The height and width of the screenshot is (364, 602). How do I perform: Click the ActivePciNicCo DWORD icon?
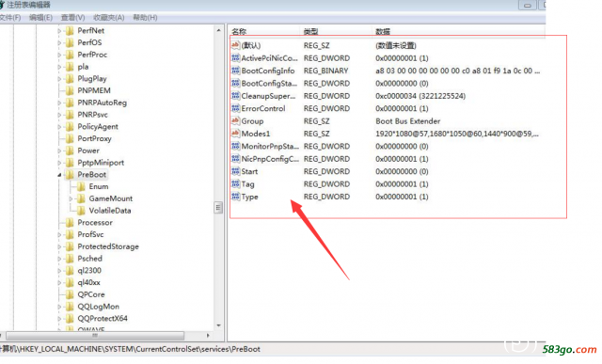[x=235, y=58]
